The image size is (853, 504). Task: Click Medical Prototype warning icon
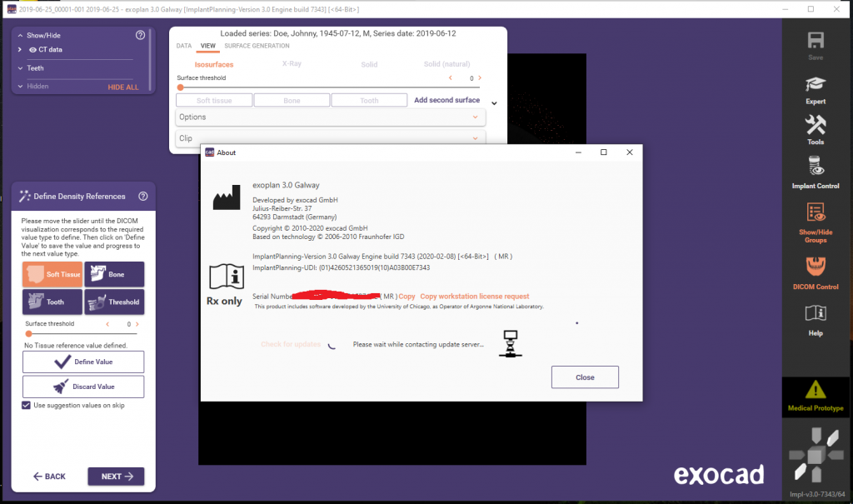pos(816,390)
